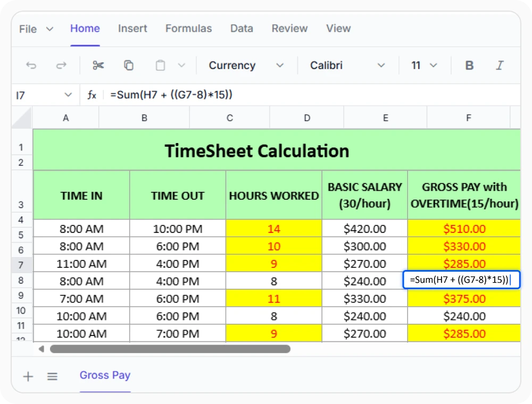Open the font size 11 dropdown
Viewport: 532px width, 404px height.
(x=424, y=65)
